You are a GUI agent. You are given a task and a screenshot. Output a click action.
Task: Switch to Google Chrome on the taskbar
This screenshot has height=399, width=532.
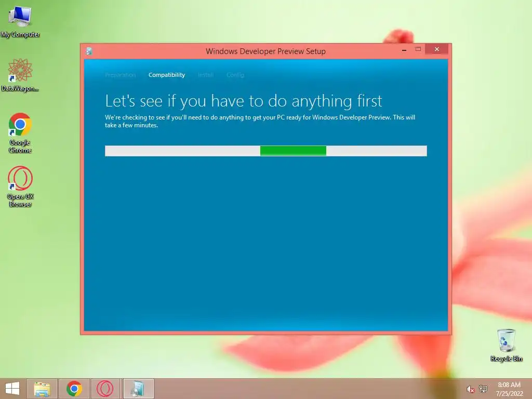coord(74,389)
